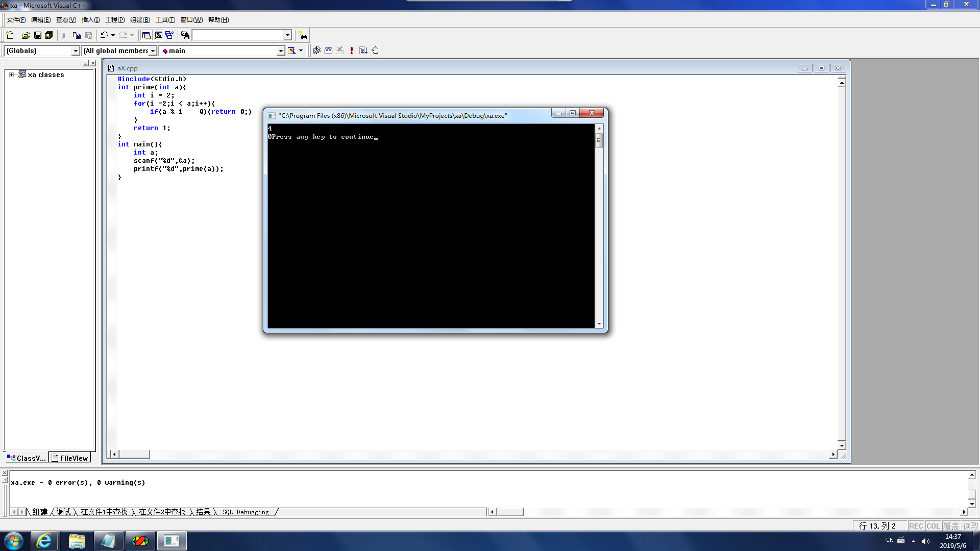Save the file with the floppy icon
Image resolution: width=980 pixels, height=551 pixels.
[x=37, y=35]
